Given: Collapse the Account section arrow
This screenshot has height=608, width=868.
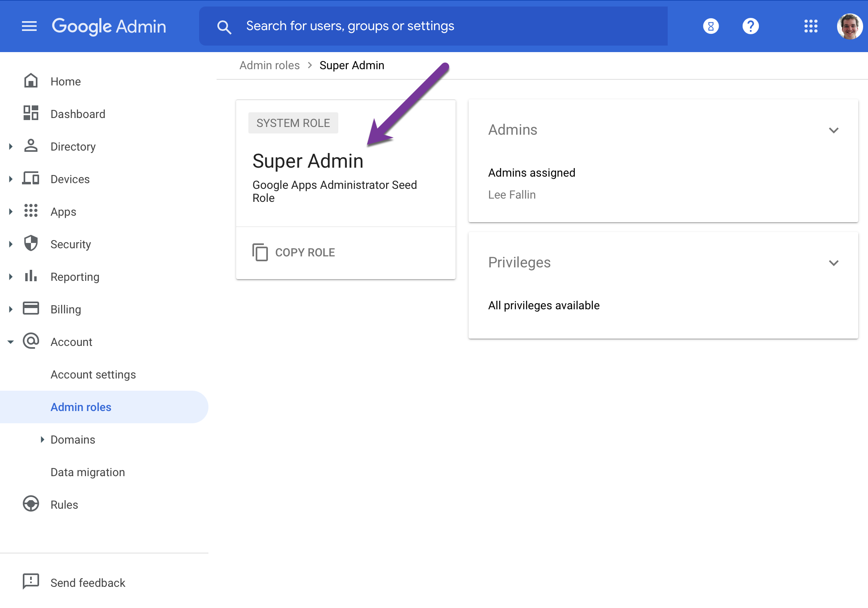Looking at the screenshot, I should [11, 342].
